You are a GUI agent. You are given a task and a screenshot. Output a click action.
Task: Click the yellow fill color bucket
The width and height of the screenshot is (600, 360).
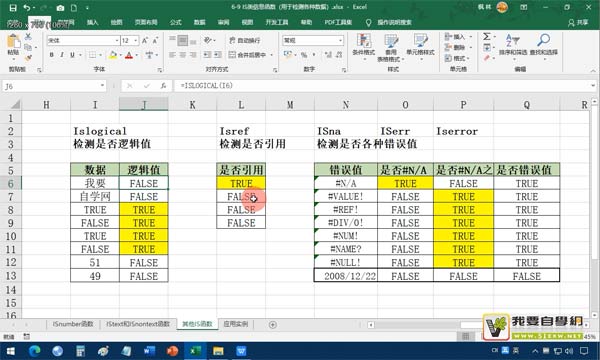coord(113,55)
